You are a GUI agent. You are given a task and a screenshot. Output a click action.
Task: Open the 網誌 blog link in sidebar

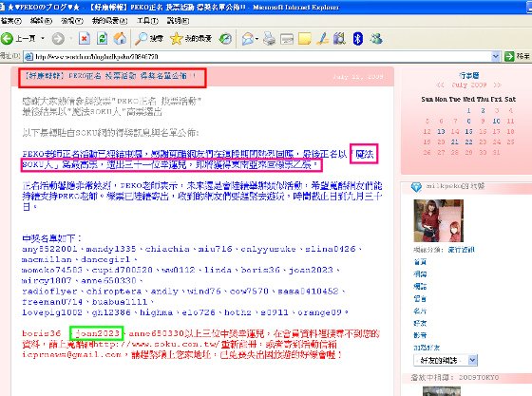coord(420,286)
